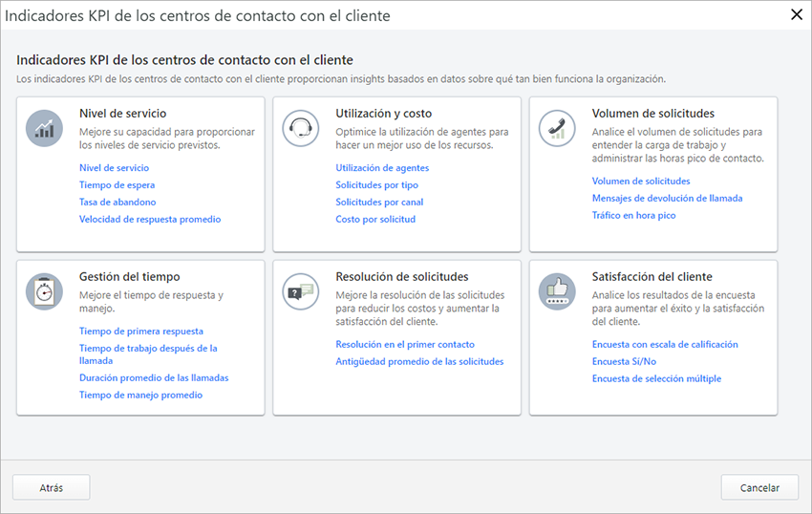Select the Tasa de abandono KPI
This screenshot has height=514, width=812.
point(118,203)
